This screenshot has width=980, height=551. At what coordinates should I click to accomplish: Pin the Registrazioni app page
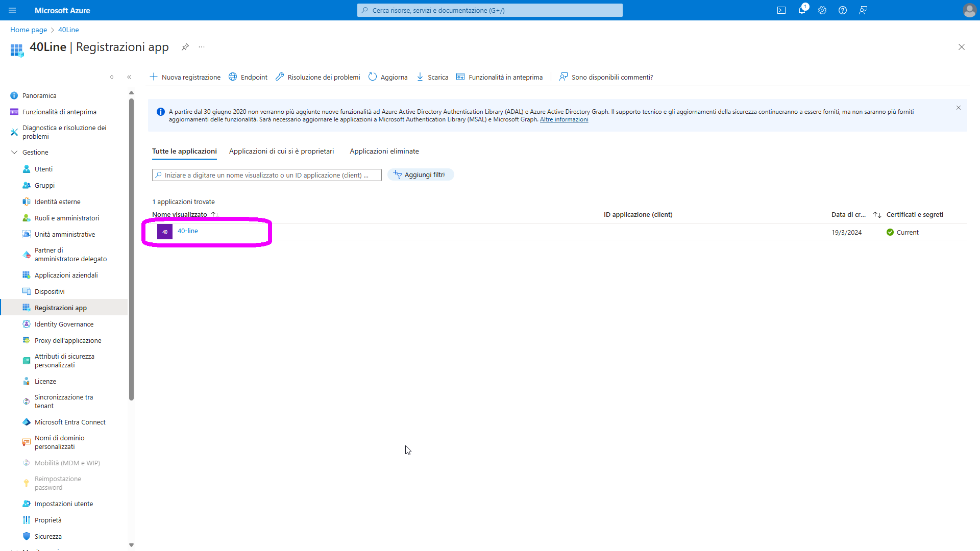185,47
